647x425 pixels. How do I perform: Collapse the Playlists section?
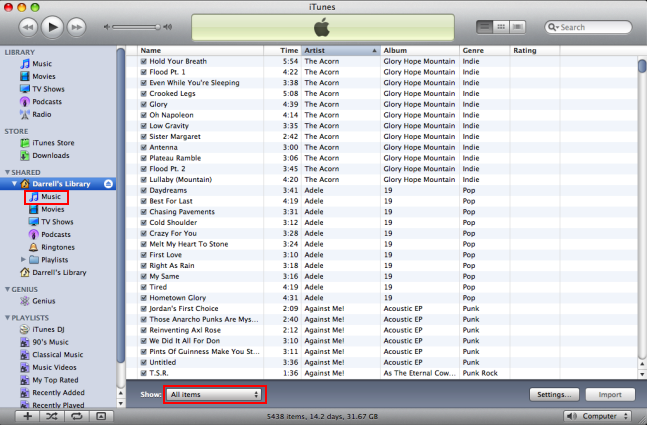[x=7, y=318]
